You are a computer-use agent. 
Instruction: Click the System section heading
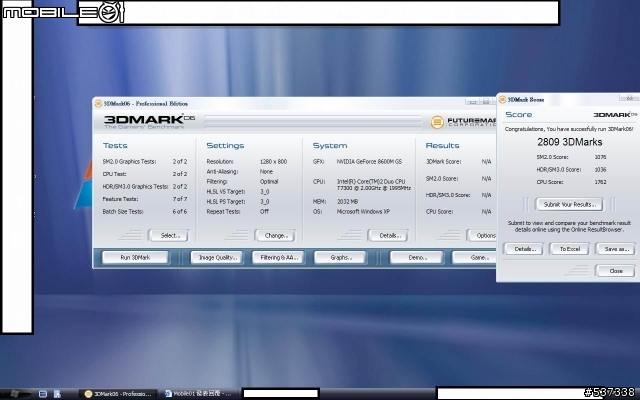pos(330,145)
